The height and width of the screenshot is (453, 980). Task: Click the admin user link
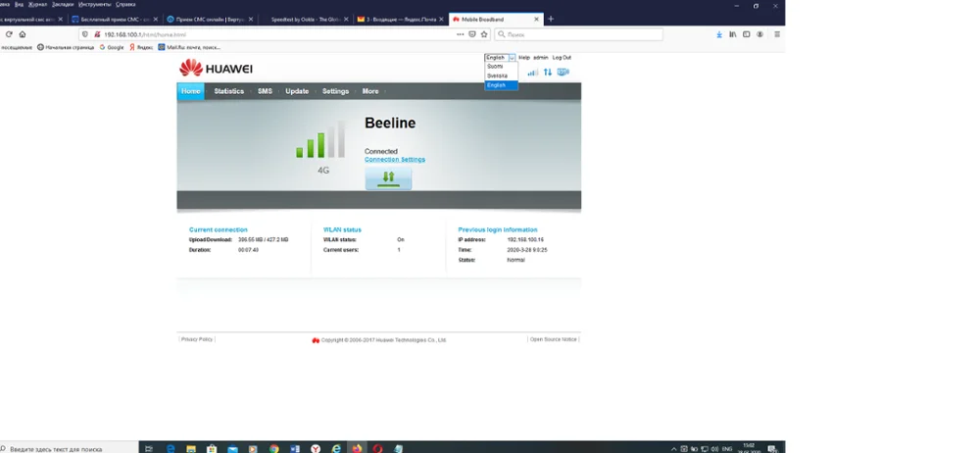pyautogui.click(x=541, y=58)
